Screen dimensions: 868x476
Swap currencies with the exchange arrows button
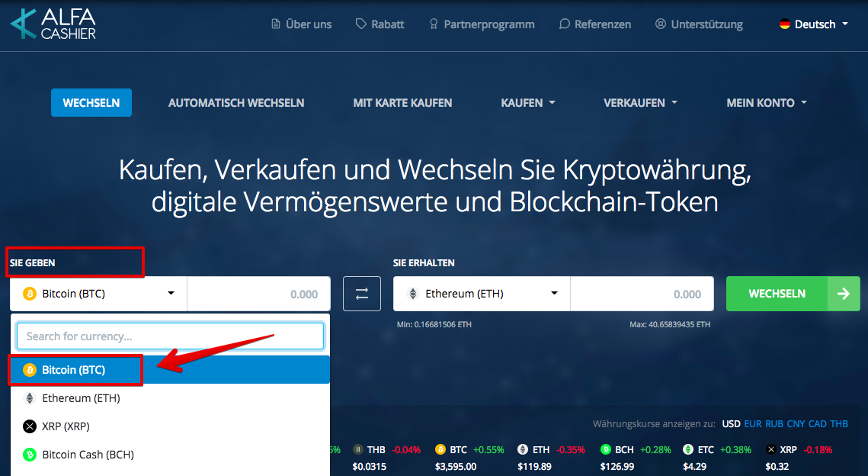(362, 294)
